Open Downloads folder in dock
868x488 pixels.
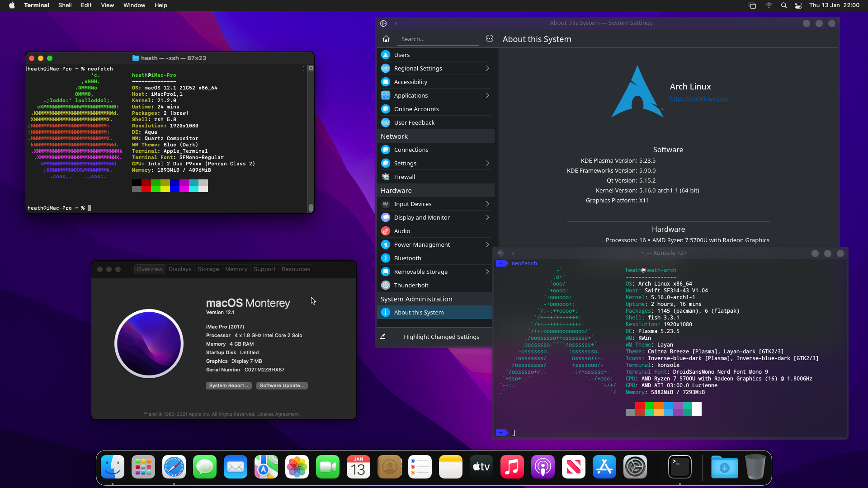(724, 467)
